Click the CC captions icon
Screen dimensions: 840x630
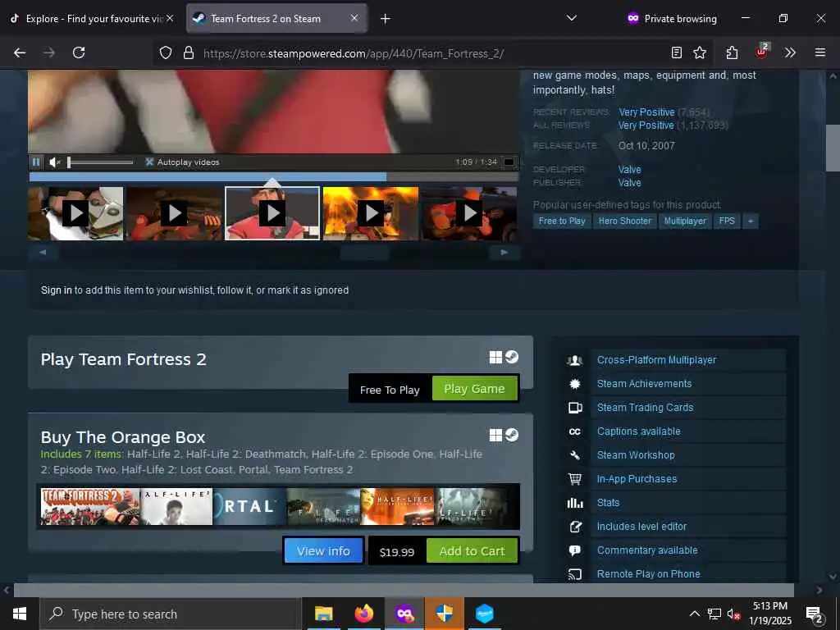pyautogui.click(x=575, y=431)
